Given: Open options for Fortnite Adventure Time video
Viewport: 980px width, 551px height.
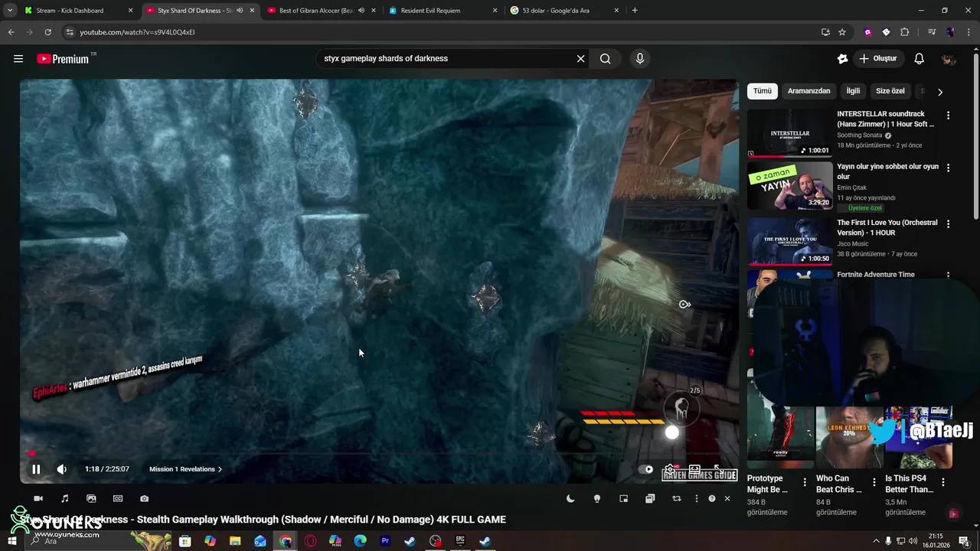Looking at the screenshot, I should tap(948, 275).
